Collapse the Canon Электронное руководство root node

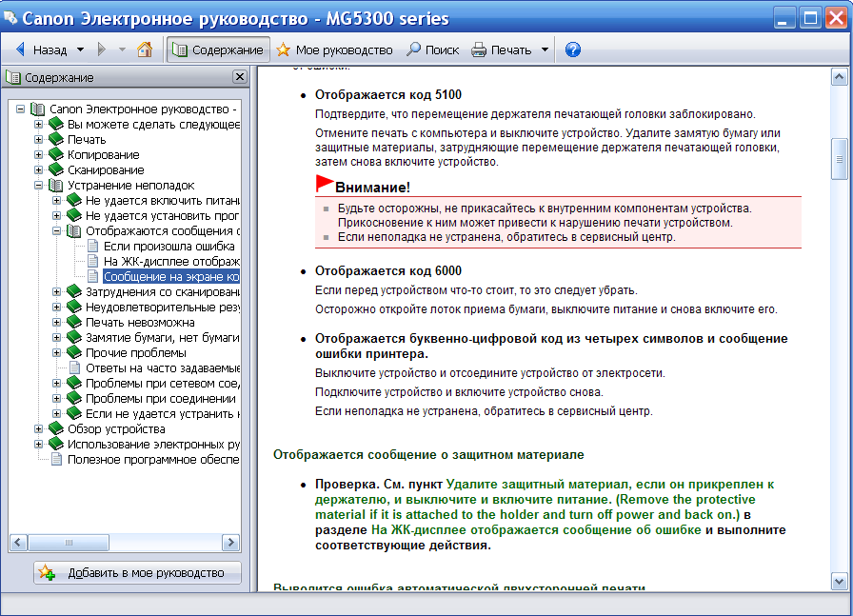pyautogui.click(x=20, y=109)
